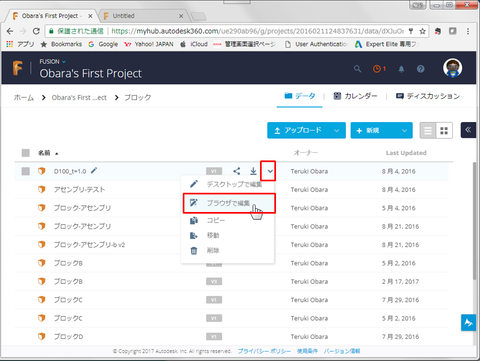Screen dimensions: 480x361
Task: Click the version badge for D100_t=1.0
Action: coord(214,171)
